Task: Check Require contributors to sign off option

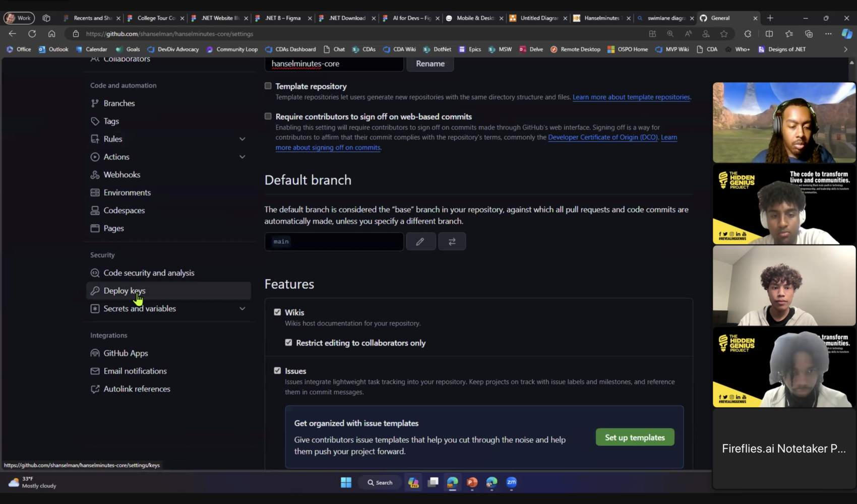Action: click(x=268, y=116)
